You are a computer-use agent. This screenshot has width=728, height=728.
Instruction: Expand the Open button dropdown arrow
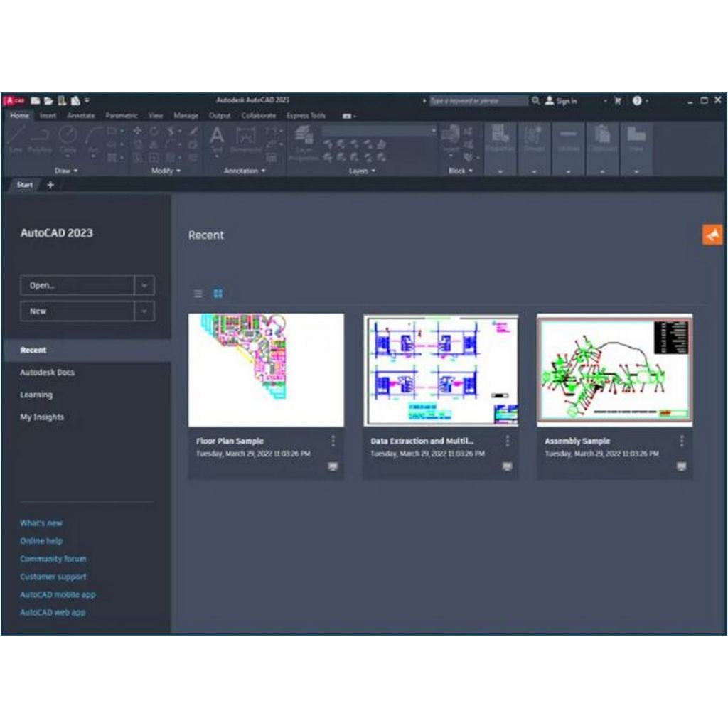[x=144, y=285]
